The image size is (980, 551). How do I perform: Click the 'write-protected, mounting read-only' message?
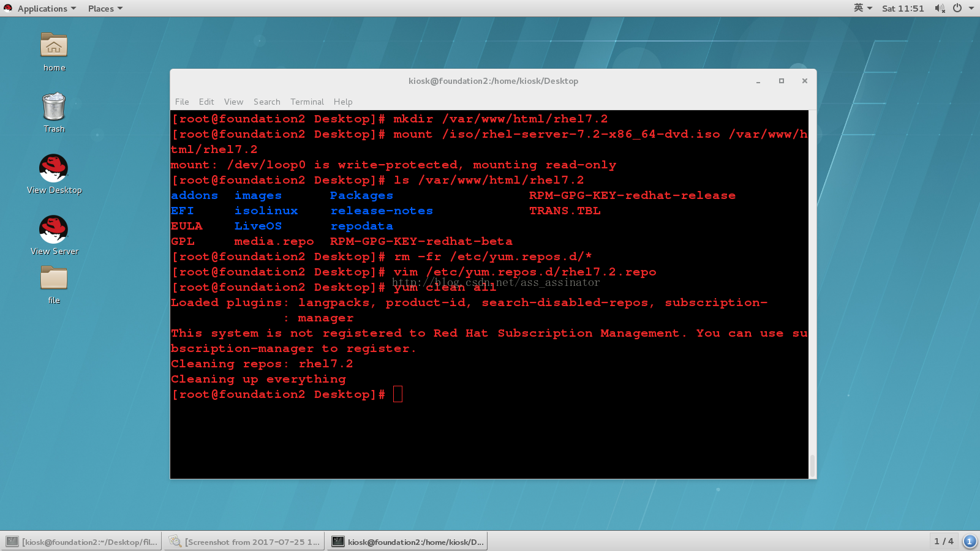(x=477, y=165)
